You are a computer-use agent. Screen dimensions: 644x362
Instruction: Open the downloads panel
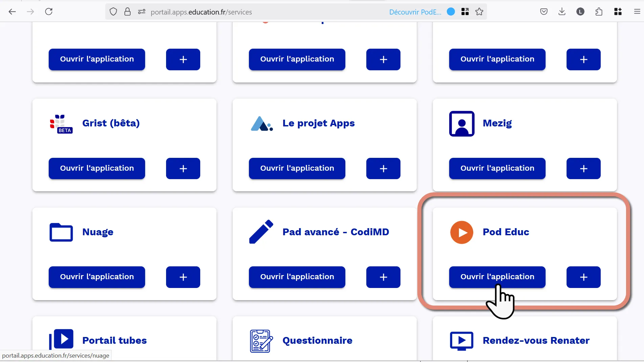click(562, 12)
